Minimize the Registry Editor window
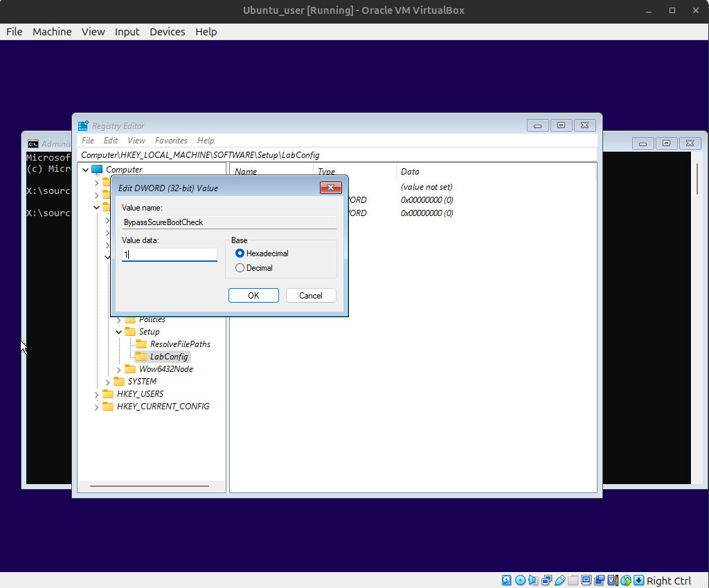Viewport: 709px width, 588px height. (x=537, y=125)
